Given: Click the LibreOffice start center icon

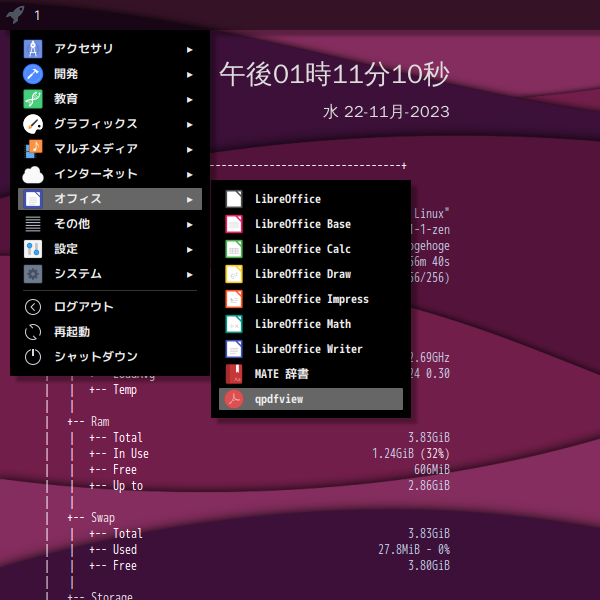Looking at the screenshot, I should 234,199.
